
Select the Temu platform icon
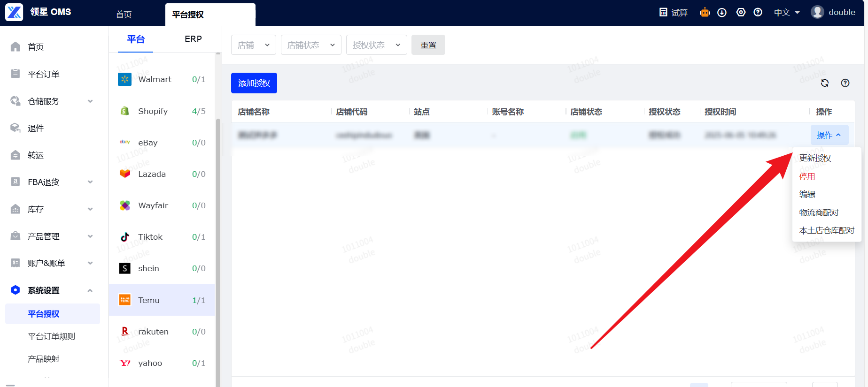124,300
